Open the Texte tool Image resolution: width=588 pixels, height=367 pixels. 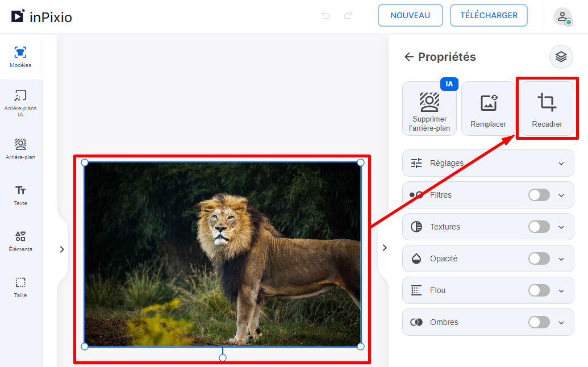coord(20,195)
